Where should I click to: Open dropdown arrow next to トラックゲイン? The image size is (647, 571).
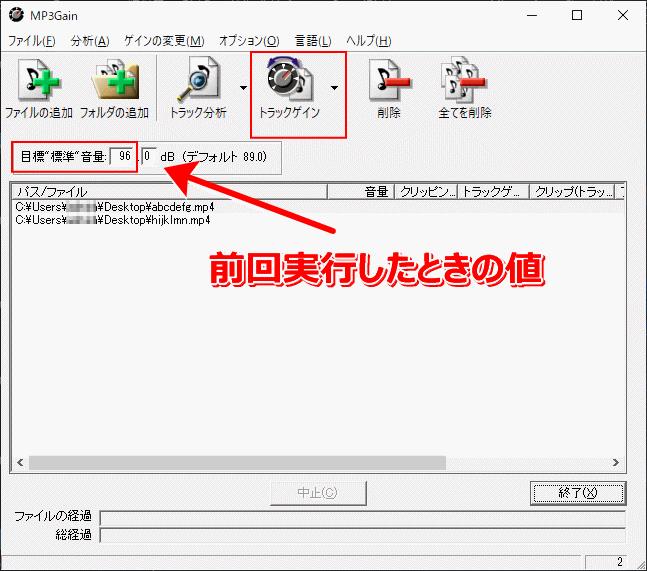(x=334, y=88)
